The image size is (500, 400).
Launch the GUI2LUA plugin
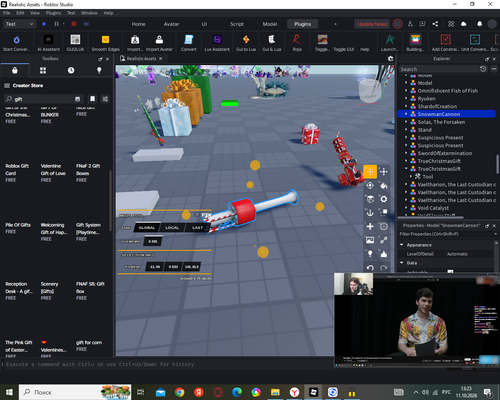coord(75,43)
